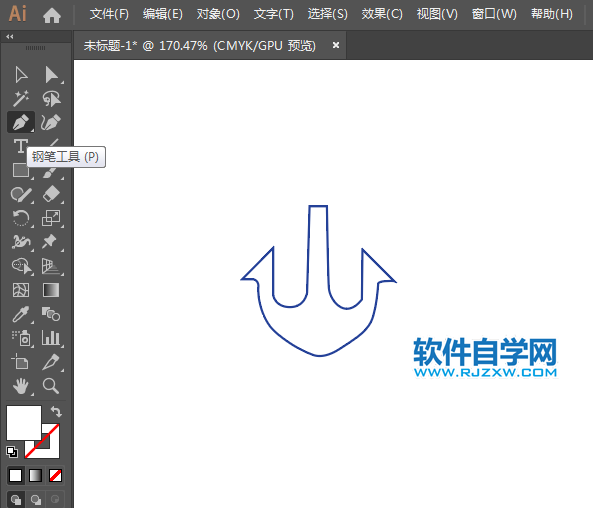Go to the Home screen icon

point(52,15)
